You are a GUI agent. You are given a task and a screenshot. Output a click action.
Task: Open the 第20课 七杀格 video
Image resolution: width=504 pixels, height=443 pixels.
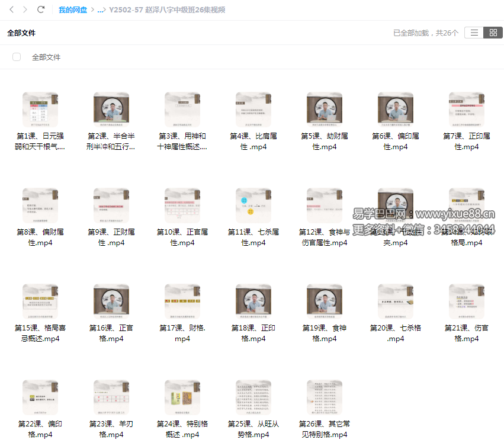point(396,302)
